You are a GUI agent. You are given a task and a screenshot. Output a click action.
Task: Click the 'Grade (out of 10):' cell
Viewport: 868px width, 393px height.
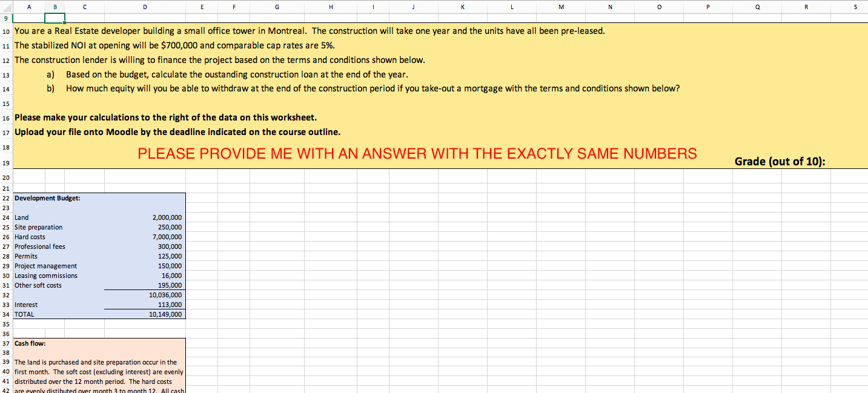pyautogui.click(x=780, y=161)
